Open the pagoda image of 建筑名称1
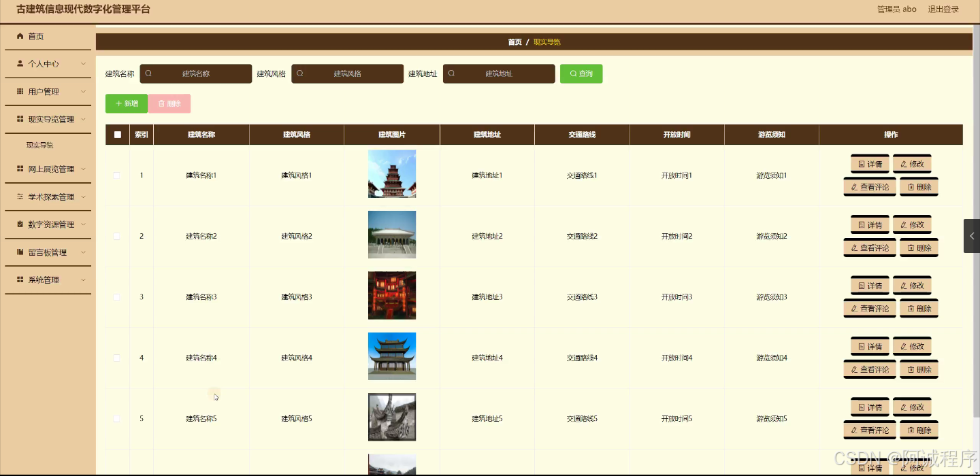 [392, 174]
